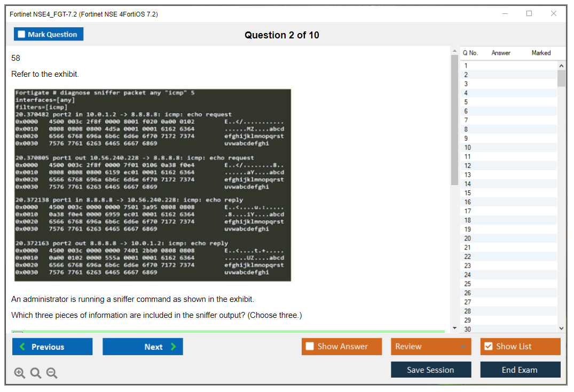574x392 pixels.
Task: Maximize the exam application window
Action: 529,14
